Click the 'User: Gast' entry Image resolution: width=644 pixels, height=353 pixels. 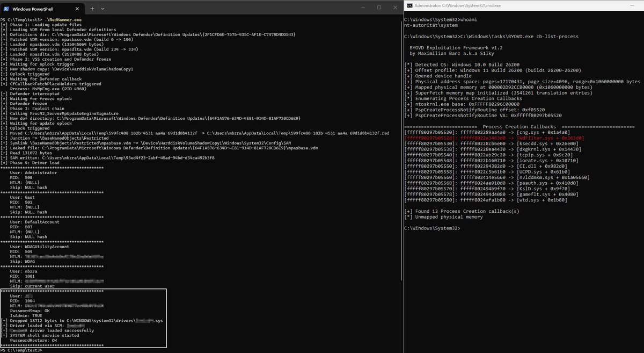(x=23, y=197)
